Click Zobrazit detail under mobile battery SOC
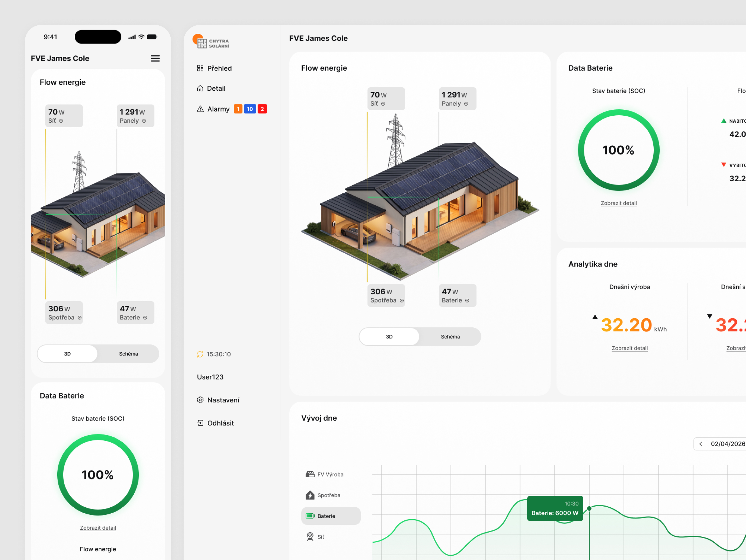This screenshot has width=746, height=560. click(98, 528)
